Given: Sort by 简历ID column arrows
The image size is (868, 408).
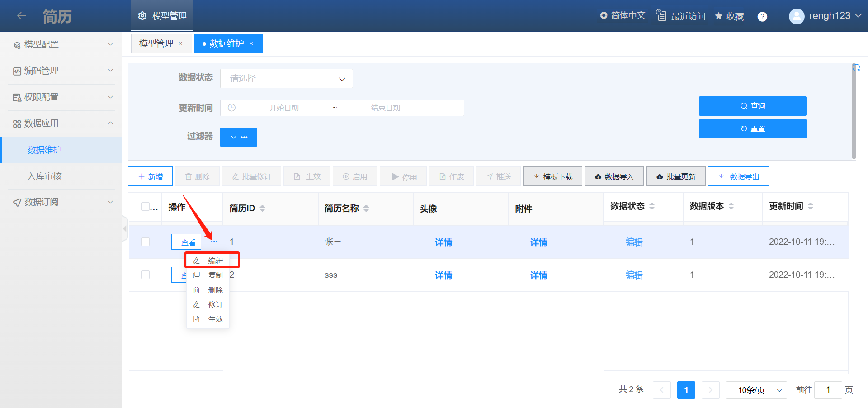Looking at the screenshot, I should (x=262, y=208).
